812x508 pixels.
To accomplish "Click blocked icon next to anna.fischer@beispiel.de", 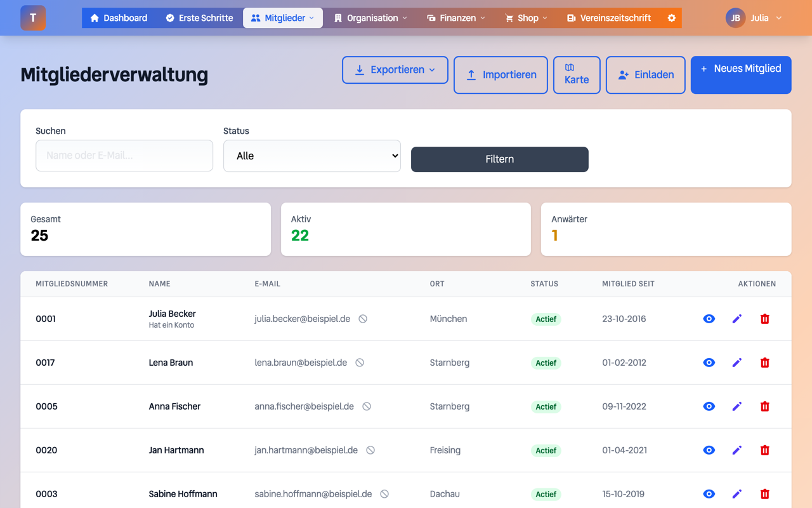I will pos(367,406).
